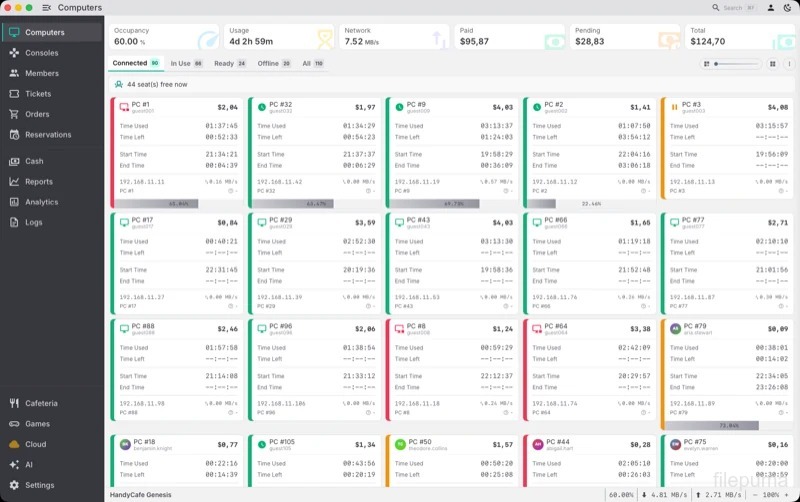Switch to the Offline tab
The height and width of the screenshot is (502, 800).
[274, 64]
